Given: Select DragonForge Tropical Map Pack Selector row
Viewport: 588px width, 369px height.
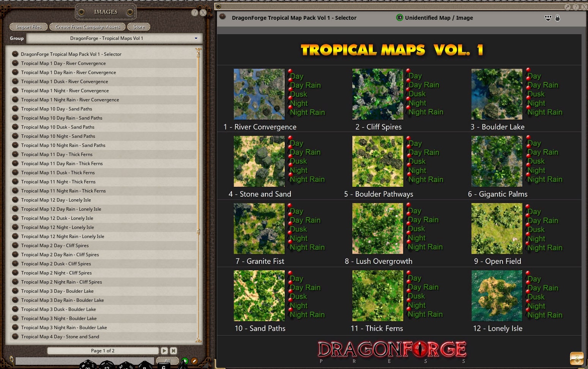Looking at the screenshot, I should [103, 54].
